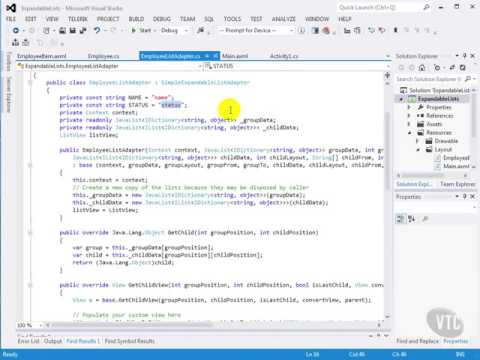Expand the Drawable folder
Image resolution: width=480 pixels, height=360 pixels.
[x=417, y=141]
